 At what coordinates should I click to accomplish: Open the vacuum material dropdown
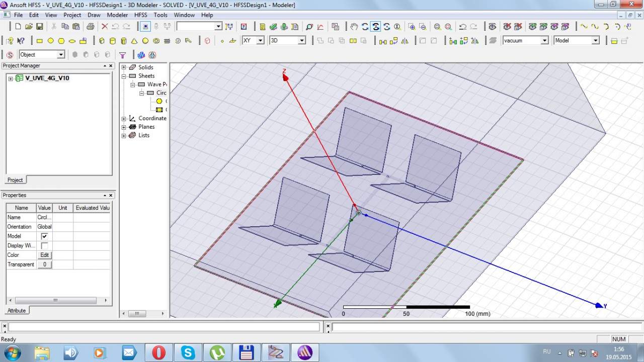[544, 40]
